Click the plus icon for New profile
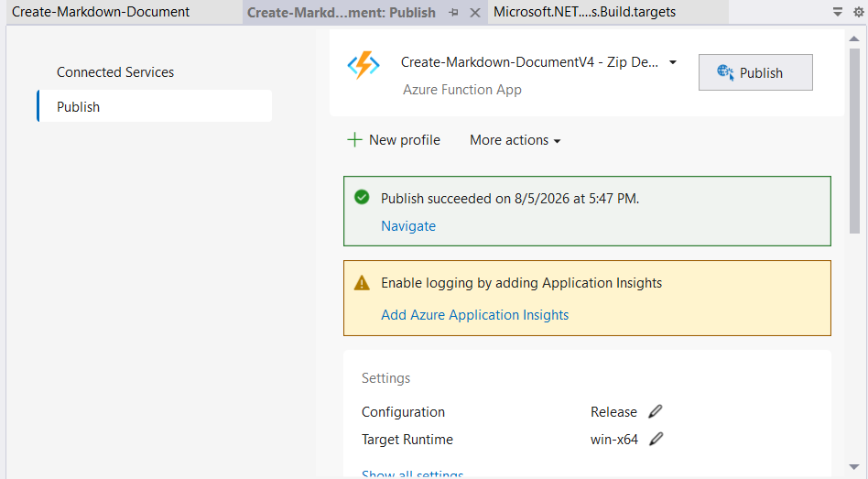868x479 pixels. (354, 139)
